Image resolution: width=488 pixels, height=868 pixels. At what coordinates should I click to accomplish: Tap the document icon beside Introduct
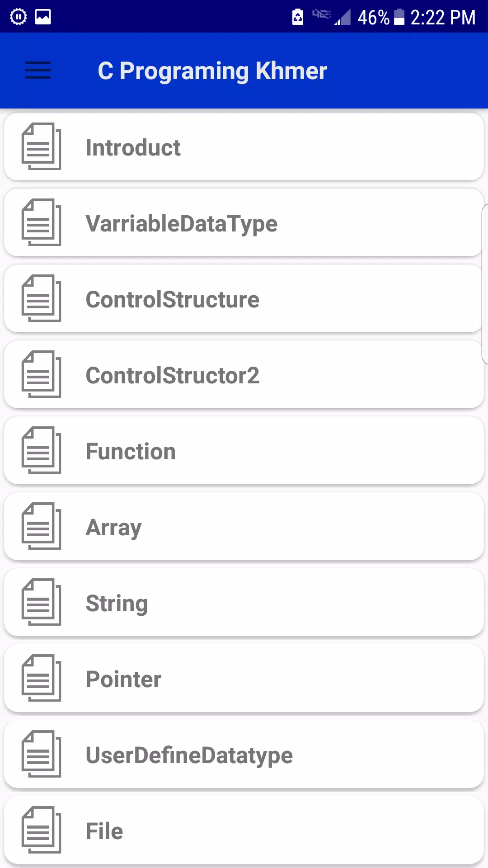pyautogui.click(x=41, y=146)
